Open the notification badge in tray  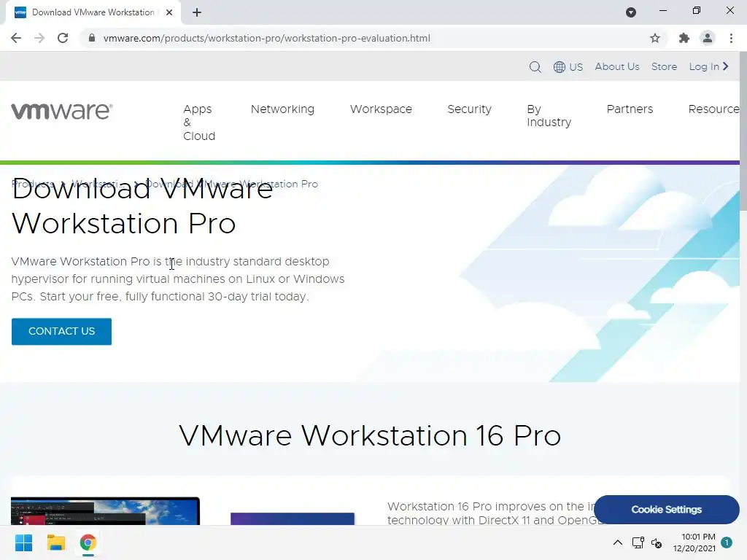(727, 542)
